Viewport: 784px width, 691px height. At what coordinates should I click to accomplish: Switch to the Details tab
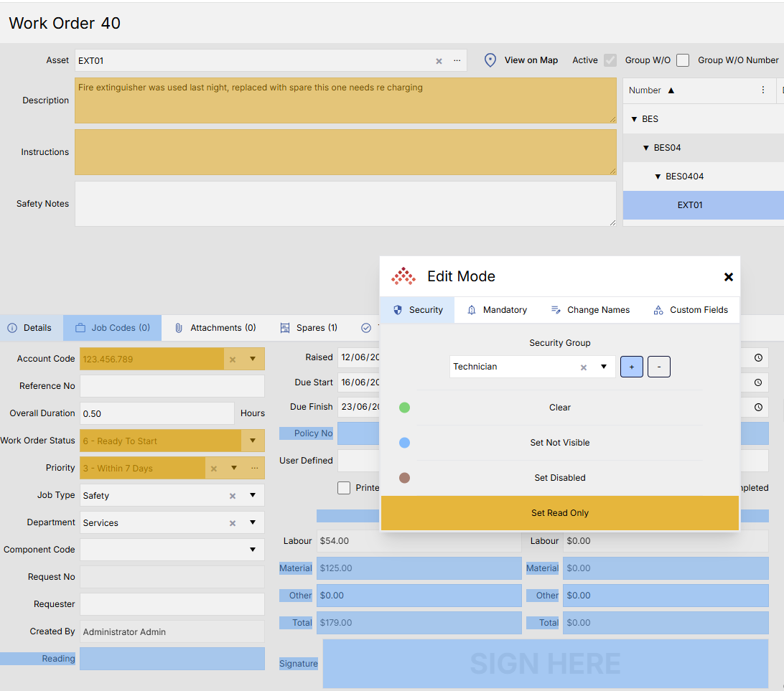coord(31,328)
